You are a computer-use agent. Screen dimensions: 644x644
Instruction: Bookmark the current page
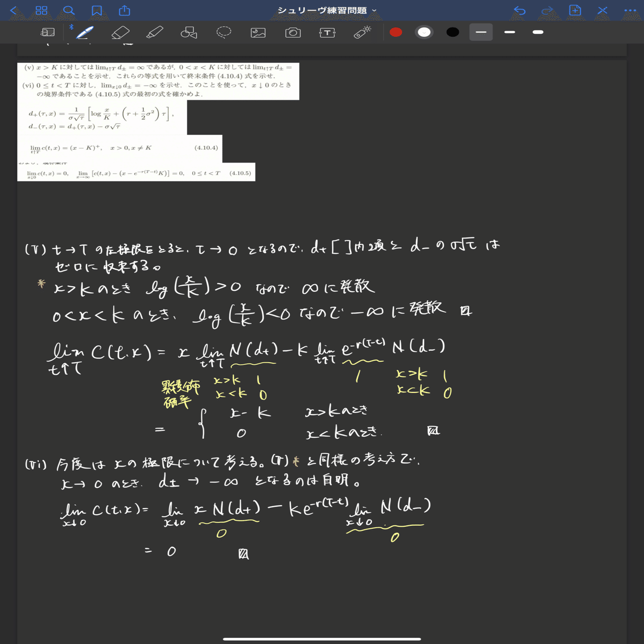[97, 10]
